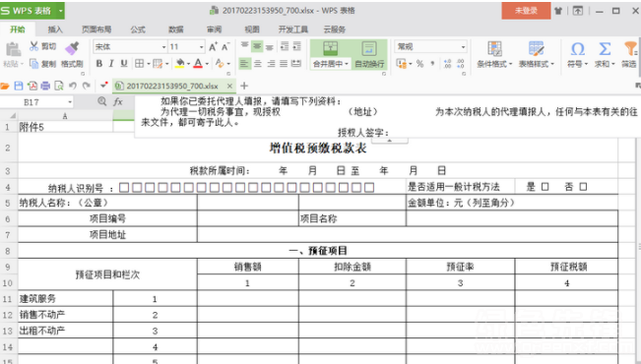
Task: Print with the printer icon
Action: [x=45, y=86]
